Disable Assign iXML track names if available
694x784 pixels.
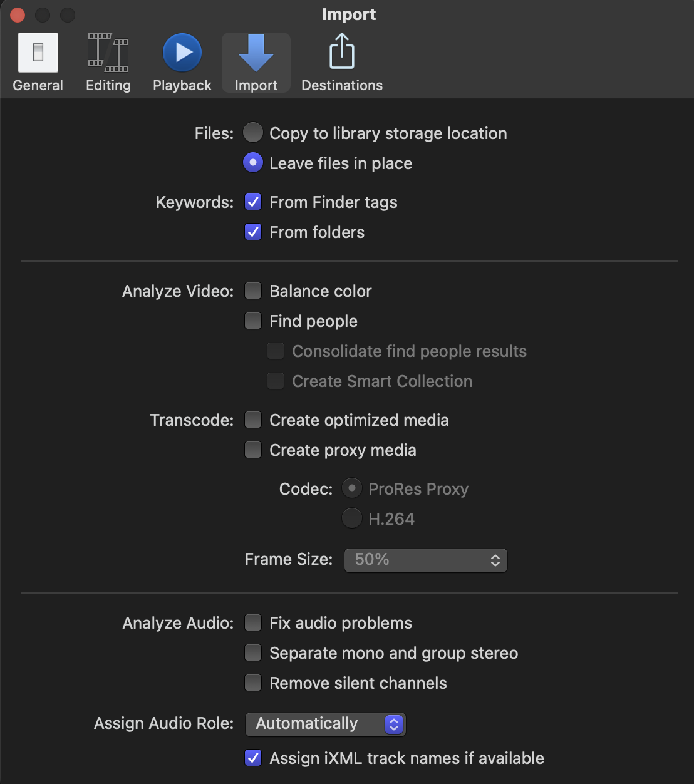(253, 758)
